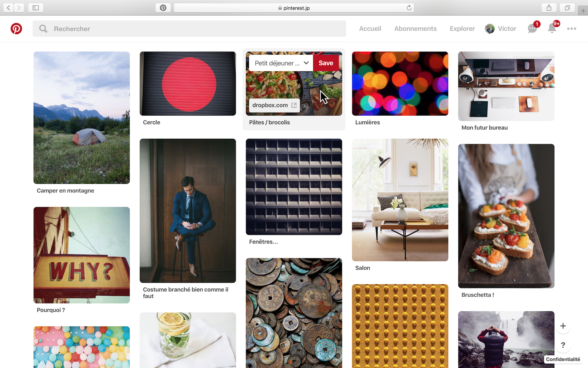Expand the 'Petit déjeuner...' board dropdown
588x368 pixels.
[x=306, y=63]
